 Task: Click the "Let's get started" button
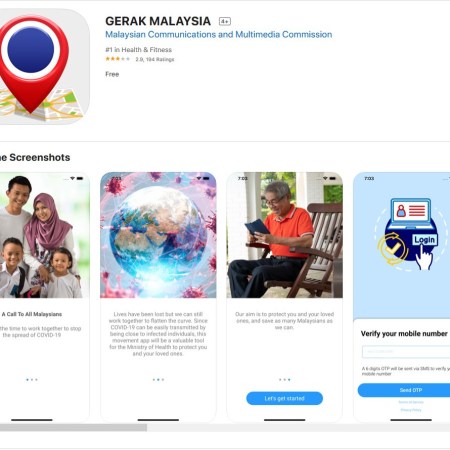[x=284, y=398]
